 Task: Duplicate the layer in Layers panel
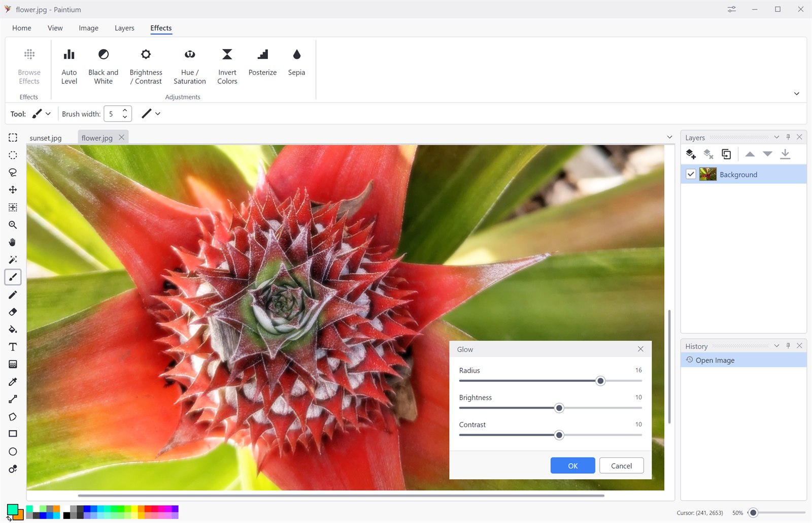tap(726, 154)
